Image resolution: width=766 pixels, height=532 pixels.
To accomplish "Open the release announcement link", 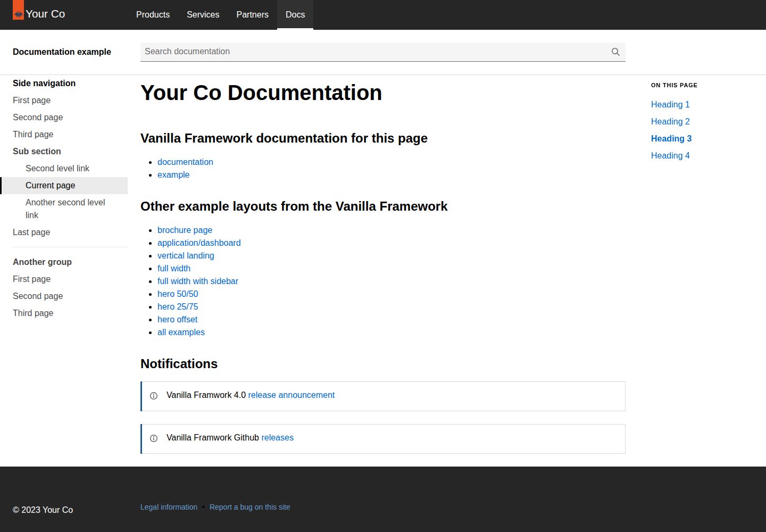I will 292,395.
